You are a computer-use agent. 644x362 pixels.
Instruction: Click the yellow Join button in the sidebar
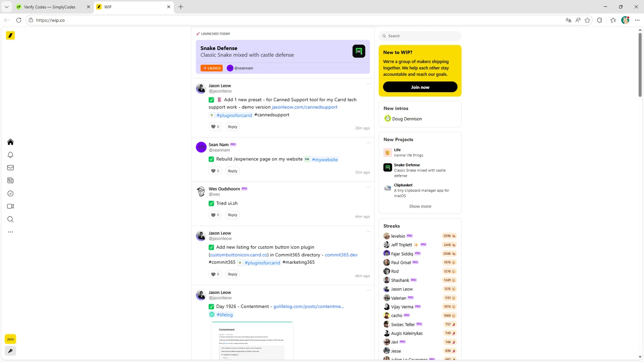(10, 339)
